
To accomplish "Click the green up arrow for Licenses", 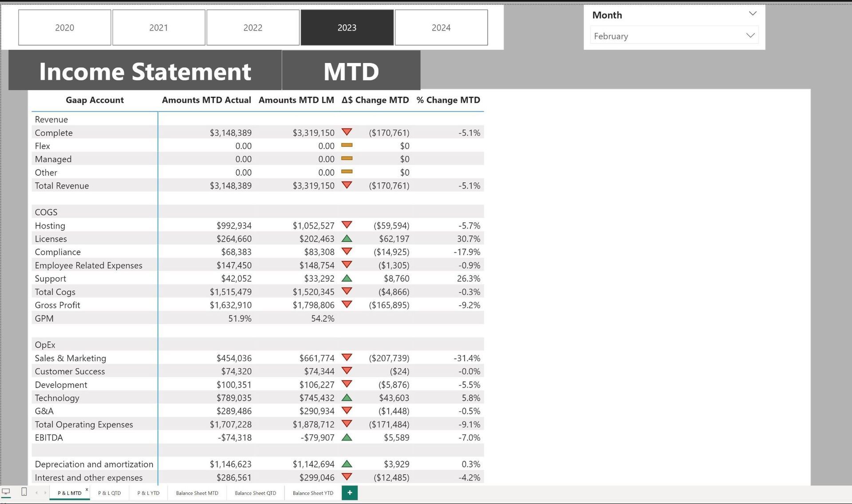I will (x=347, y=238).
